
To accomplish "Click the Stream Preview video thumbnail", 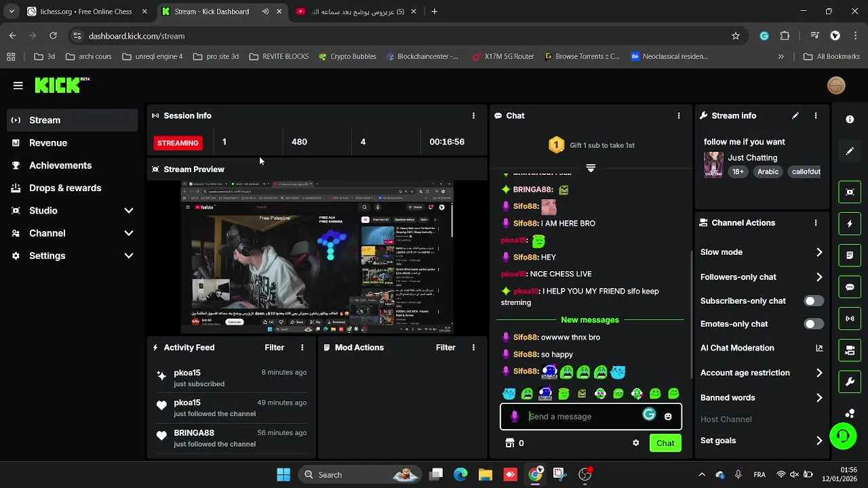I will coord(317,257).
